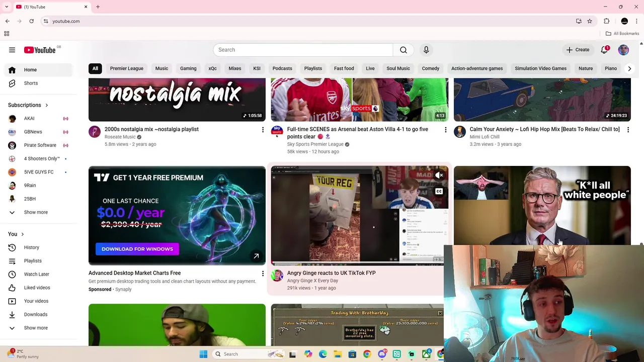Viewport: 644px width, 362px height.
Task: Open the Mimi Lofi Chill channel avatar
Action: tap(460, 132)
